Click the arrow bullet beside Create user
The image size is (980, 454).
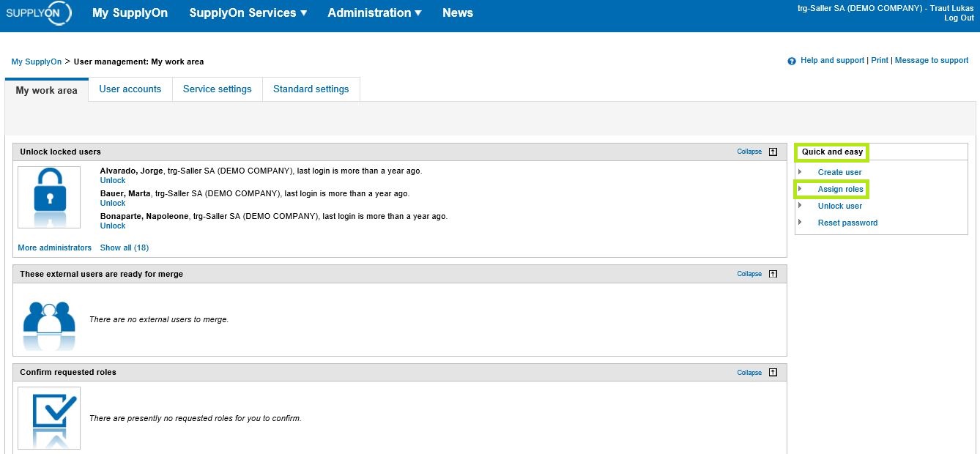(x=800, y=172)
